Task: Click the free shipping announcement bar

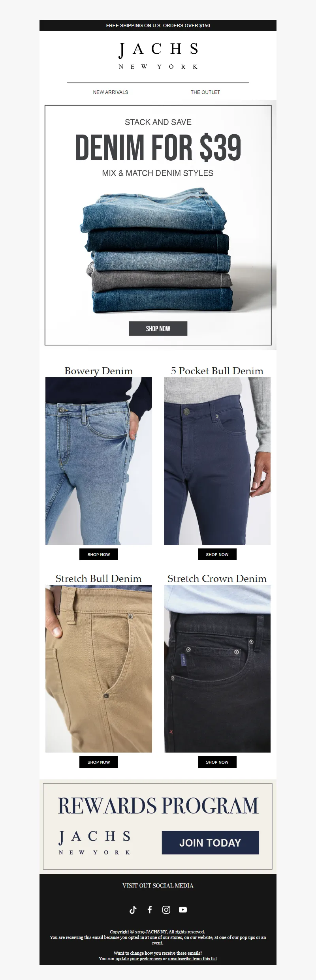Action: click(158, 25)
